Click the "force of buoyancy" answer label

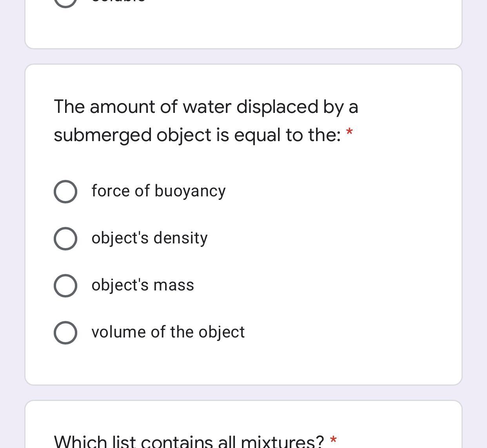point(158,191)
